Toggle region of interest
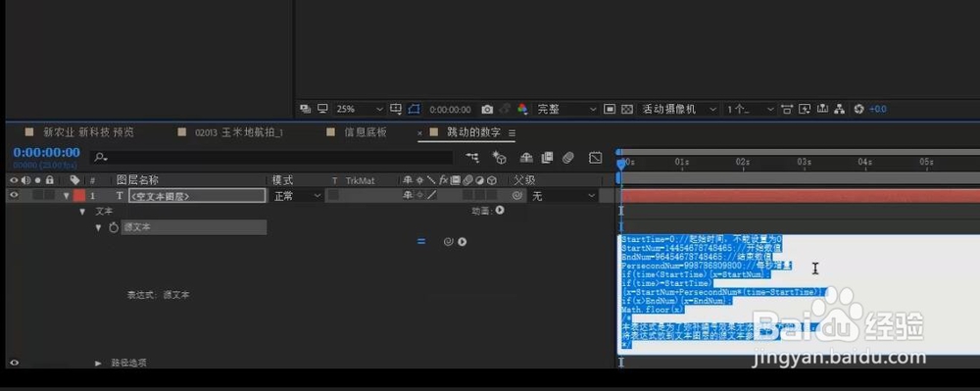This screenshot has height=391, width=980. [610, 109]
